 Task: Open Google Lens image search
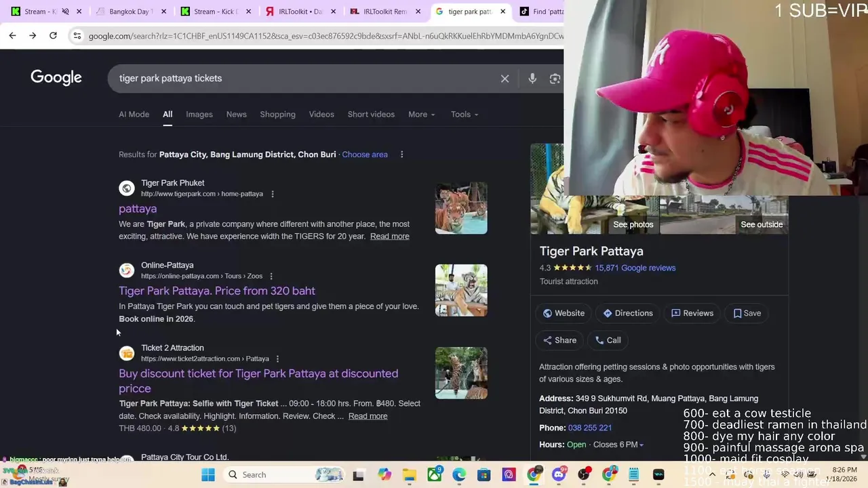[555, 79]
